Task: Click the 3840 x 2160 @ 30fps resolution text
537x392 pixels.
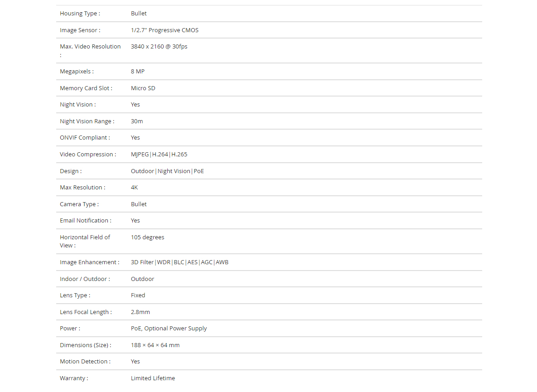Action: (x=159, y=47)
